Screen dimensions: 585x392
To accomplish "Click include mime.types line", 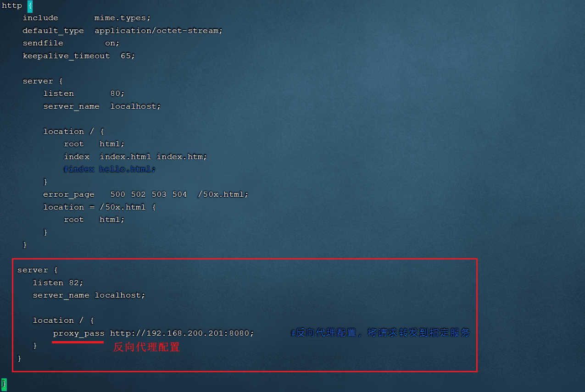I will pos(87,18).
